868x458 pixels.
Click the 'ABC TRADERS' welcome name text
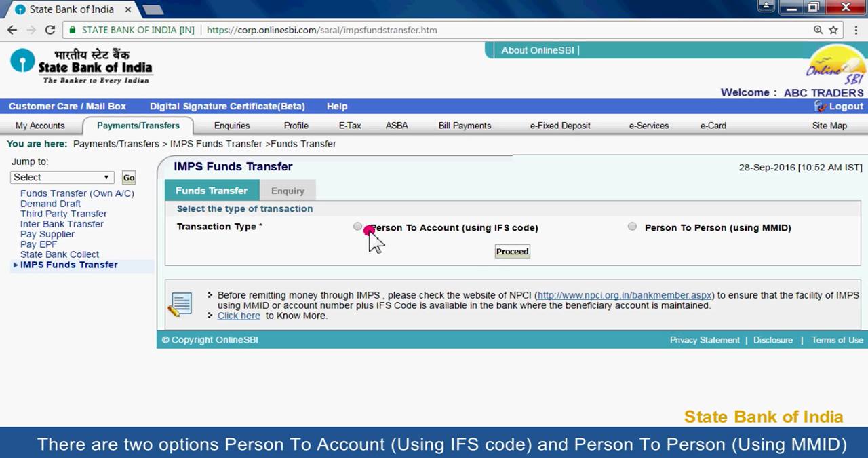824,93
